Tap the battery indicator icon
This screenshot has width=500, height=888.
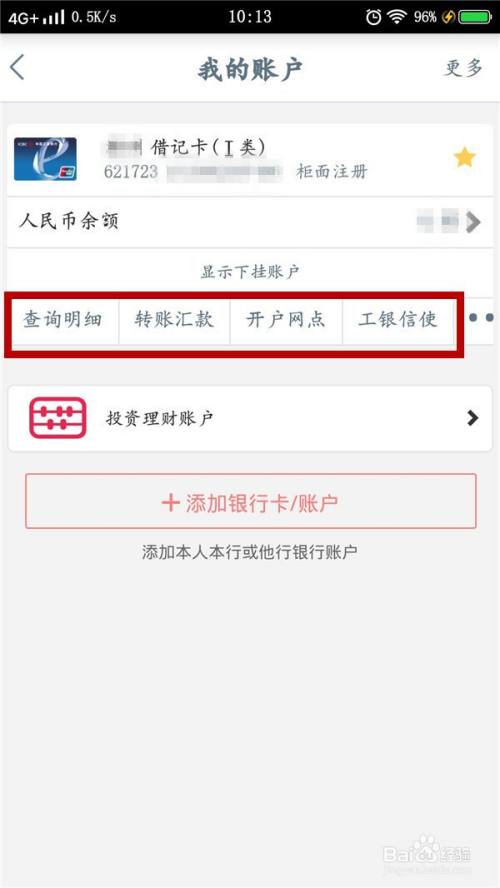coord(475,17)
